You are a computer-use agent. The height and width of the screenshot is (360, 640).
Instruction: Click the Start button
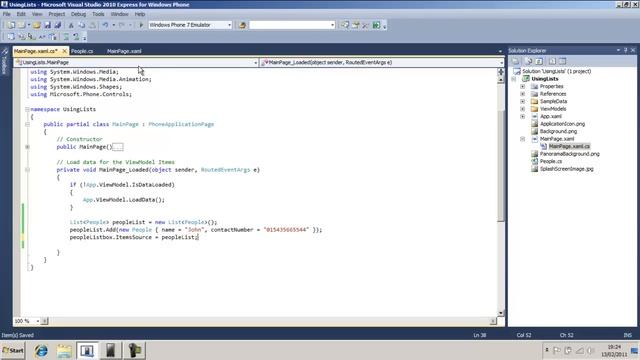[x=13, y=350]
